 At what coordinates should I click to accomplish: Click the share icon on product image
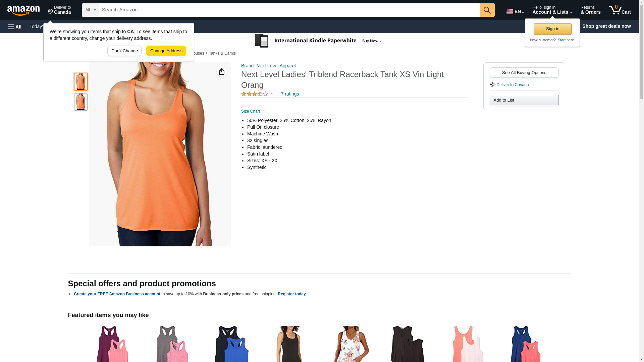tap(222, 71)
